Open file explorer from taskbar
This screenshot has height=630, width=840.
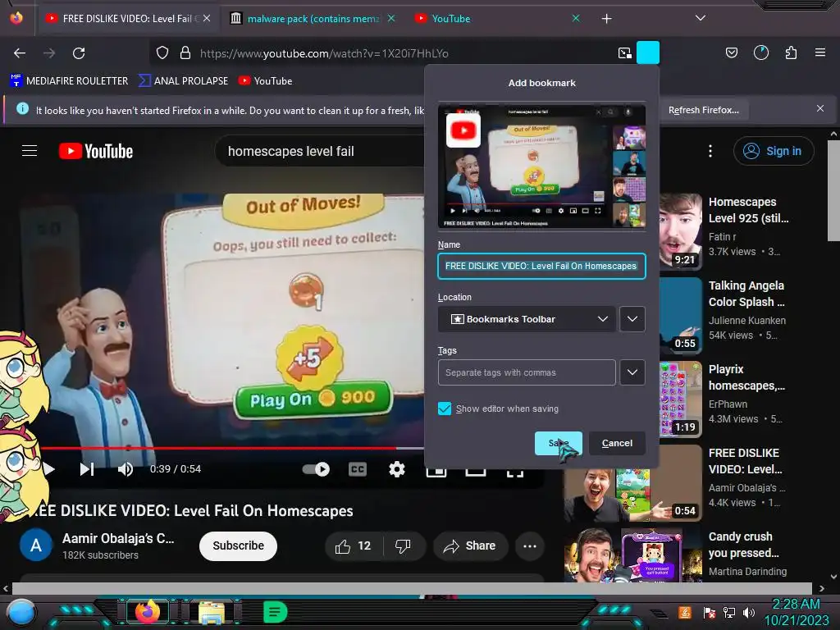pyautogui.click(x=212, y=612)
